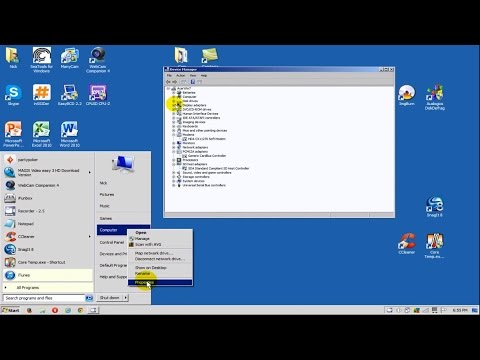Image resolution: width=480 pixels, height=360 pixels.
Task: Open Control Panel from Start menu
Action: tap(112, 242)
